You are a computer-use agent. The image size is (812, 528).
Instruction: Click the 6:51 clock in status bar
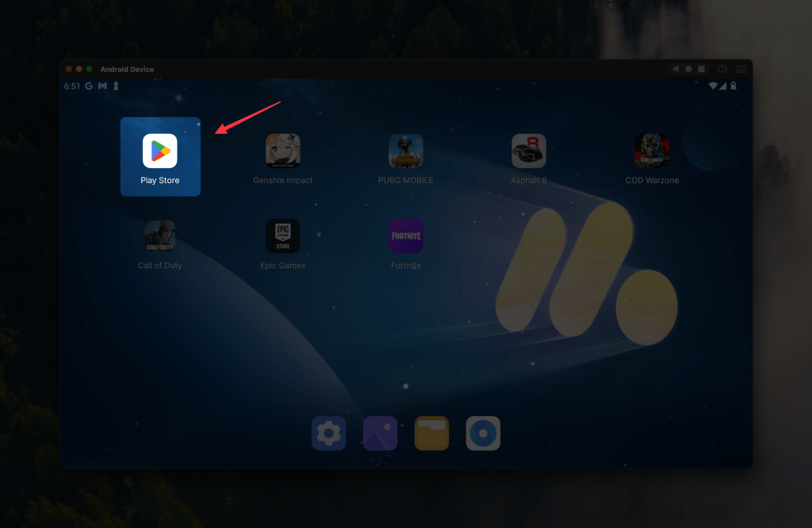[x=72, y=86]
